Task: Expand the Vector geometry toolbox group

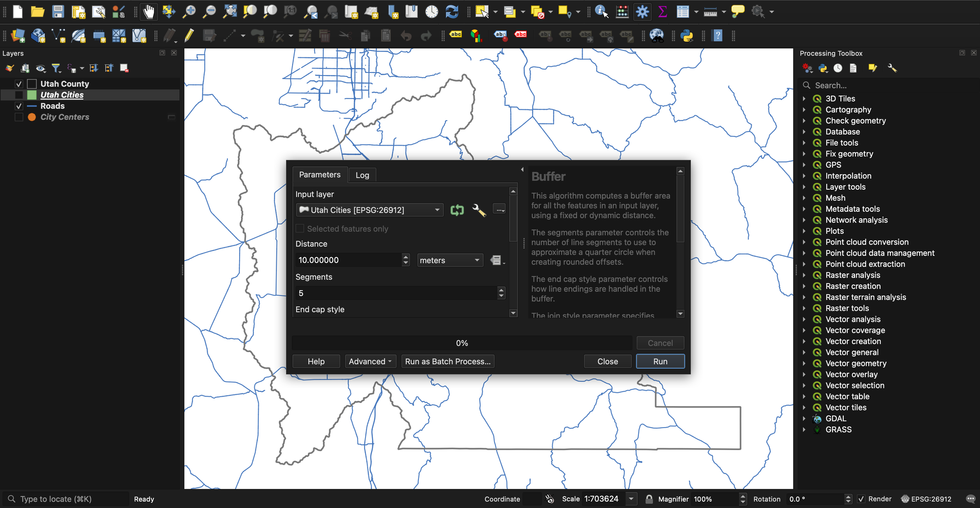Action: coord(804,363)
